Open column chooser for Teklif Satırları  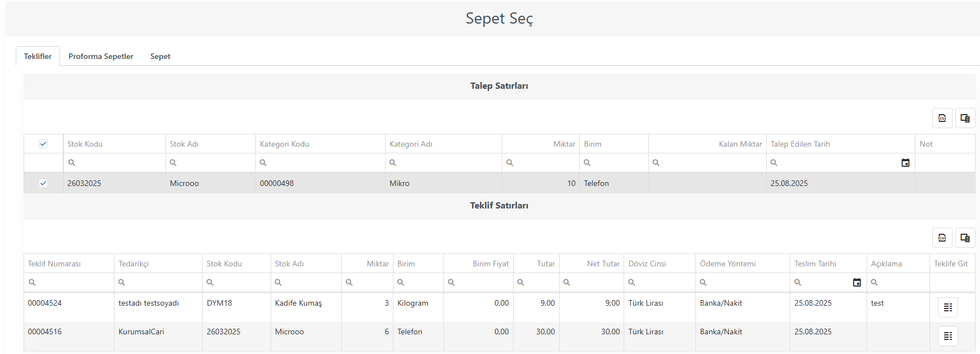[x=965, y=238]
